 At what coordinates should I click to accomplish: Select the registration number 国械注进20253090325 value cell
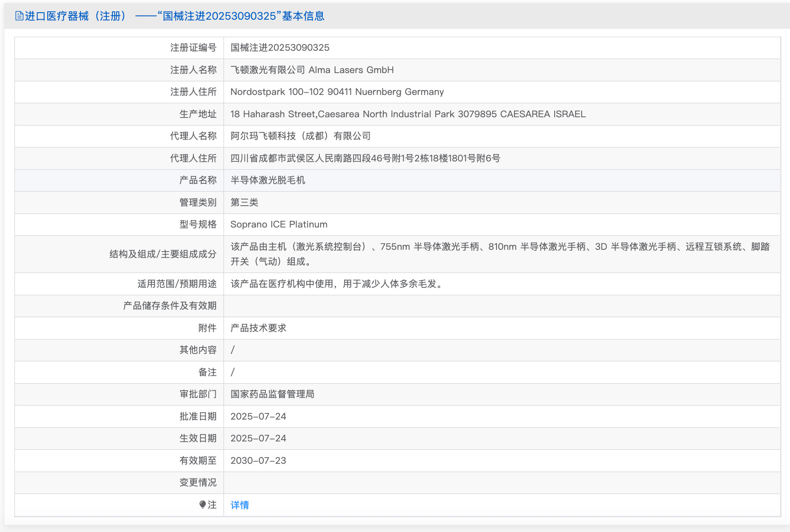[280, 48]
